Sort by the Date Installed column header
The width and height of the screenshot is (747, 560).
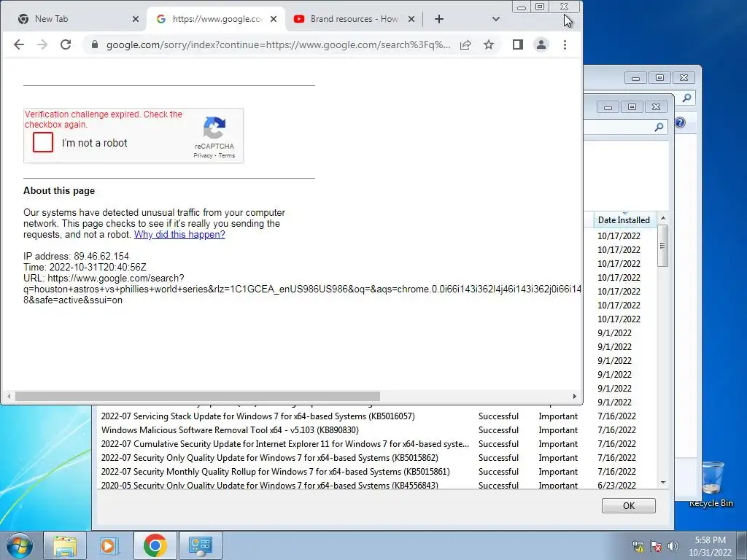click(x=624, y=220)
